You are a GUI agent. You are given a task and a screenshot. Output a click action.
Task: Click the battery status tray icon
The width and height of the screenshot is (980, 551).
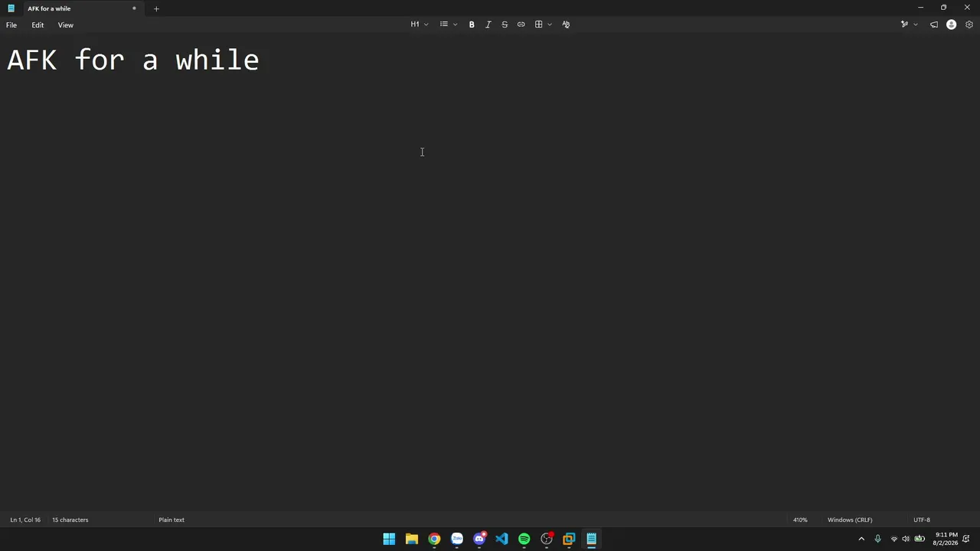920,539
